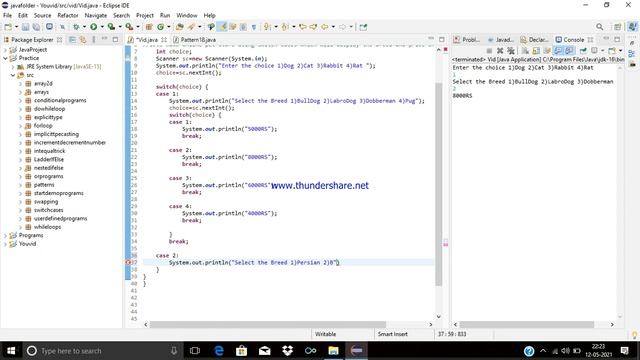
Task: Open the Window menu
Action: pyautogui.click(x=187, y=15)
